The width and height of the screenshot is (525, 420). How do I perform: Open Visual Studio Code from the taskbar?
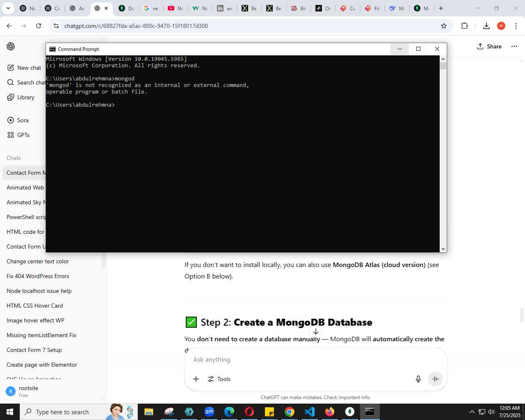(310, 412)
